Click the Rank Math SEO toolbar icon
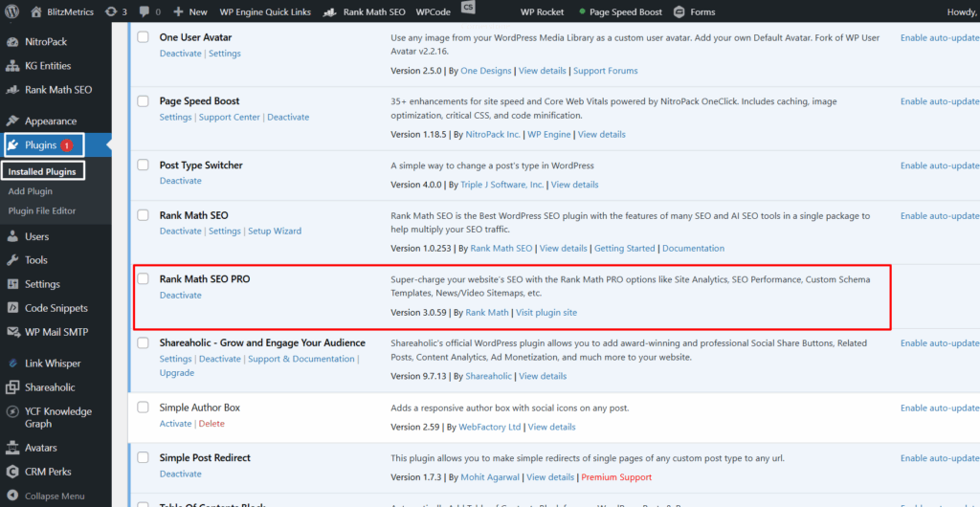This screenshot has width=980, height=507. click(x=331, y=11)
